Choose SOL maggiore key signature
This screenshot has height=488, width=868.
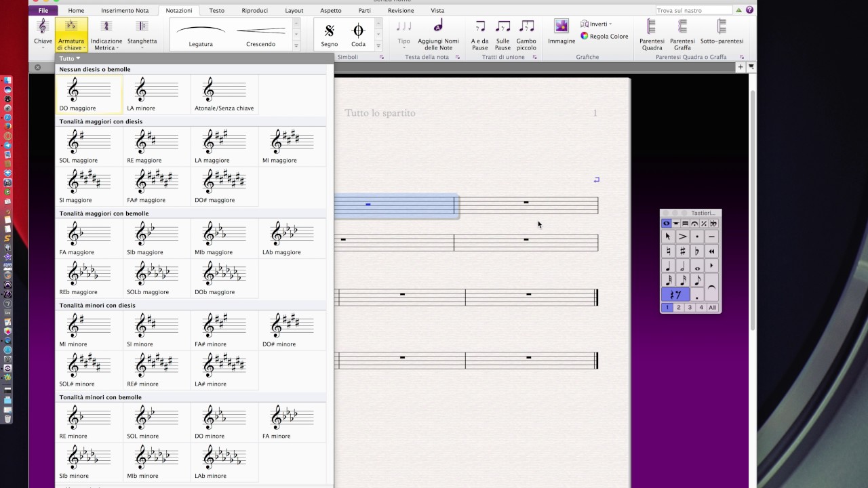pyautogui.click(x=90, y=146)
